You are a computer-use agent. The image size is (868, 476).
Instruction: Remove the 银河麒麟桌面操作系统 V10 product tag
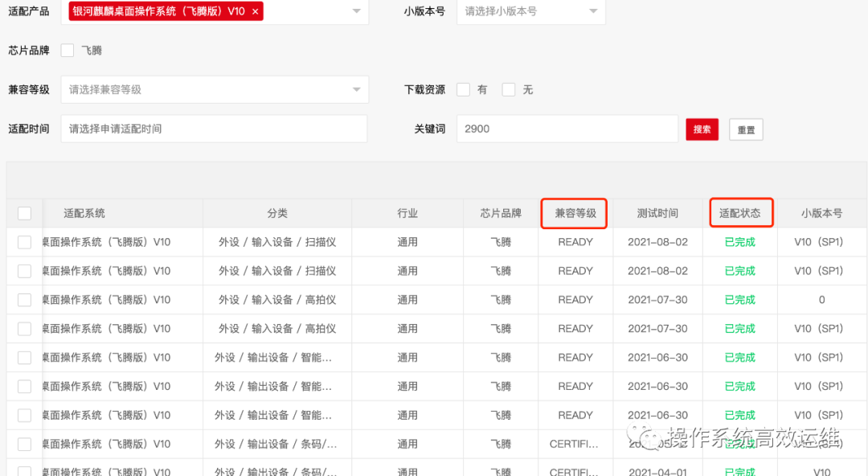255,11
